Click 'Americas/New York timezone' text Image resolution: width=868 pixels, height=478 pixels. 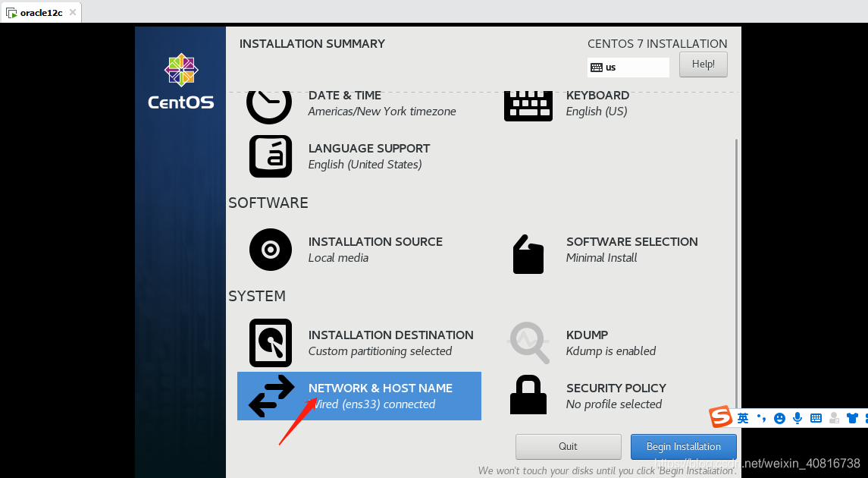coord(382,112)
